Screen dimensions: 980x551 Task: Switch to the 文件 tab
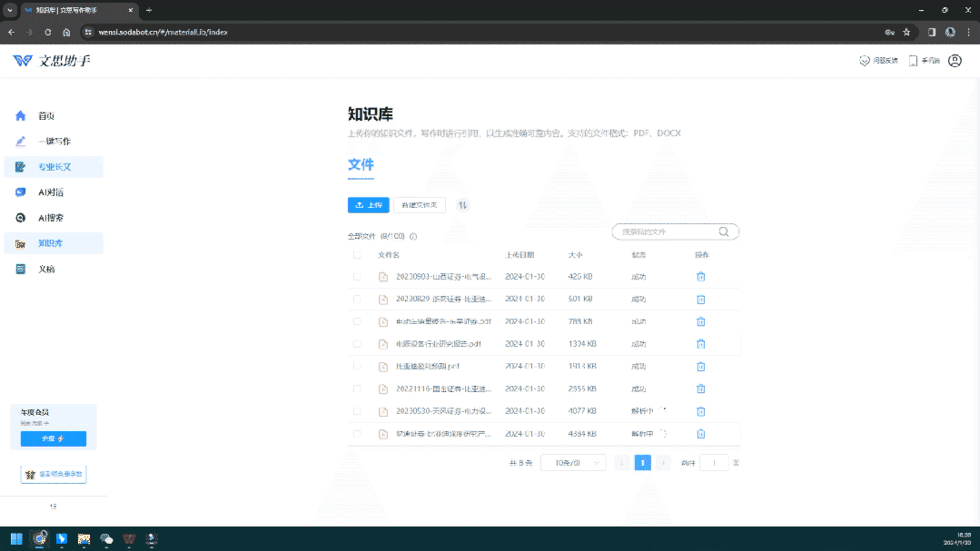(x=361, y=164)
